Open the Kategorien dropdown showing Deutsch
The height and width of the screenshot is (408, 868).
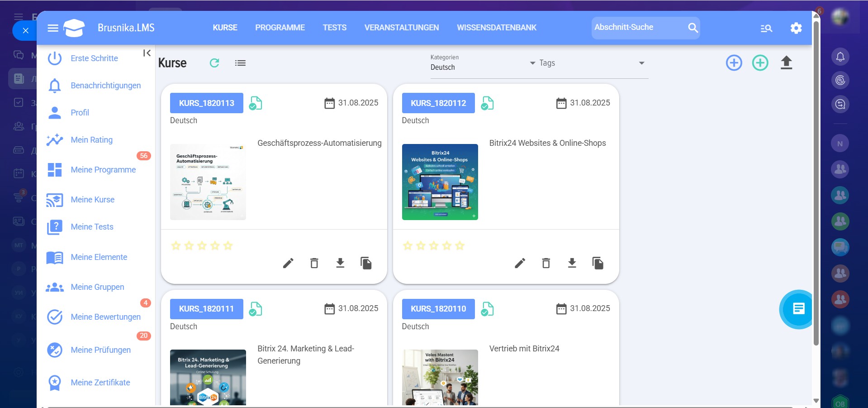point(483,63)
